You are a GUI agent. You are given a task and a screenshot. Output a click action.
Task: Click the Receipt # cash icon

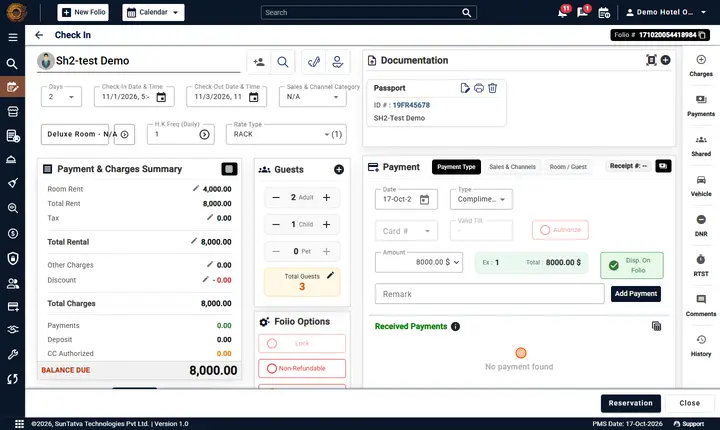663,166
